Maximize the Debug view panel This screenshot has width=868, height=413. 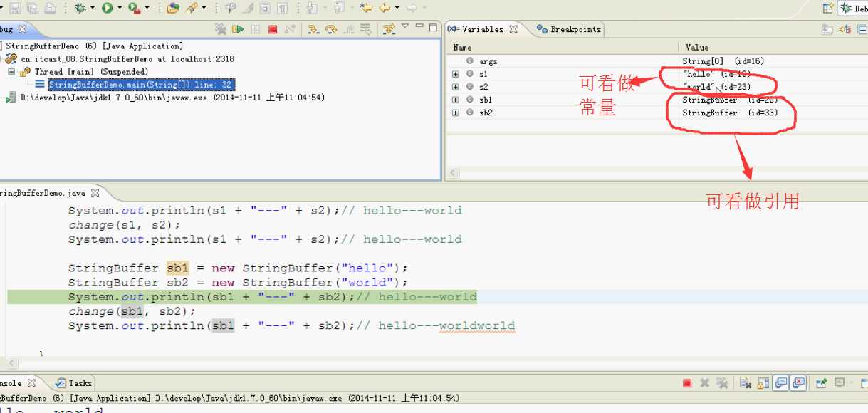[433, 28]
